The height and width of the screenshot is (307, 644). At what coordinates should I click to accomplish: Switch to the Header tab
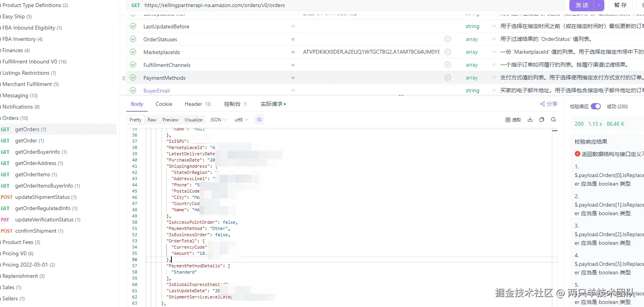click(197, 104)
